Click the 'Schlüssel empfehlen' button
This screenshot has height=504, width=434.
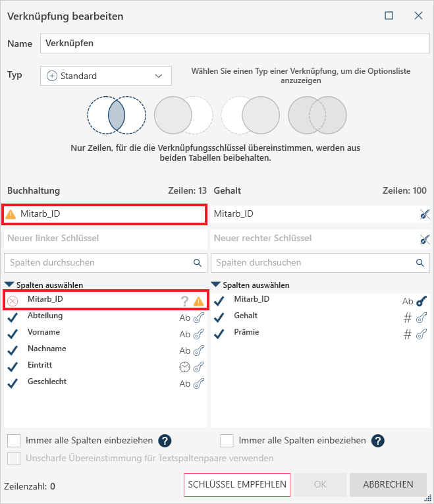pyautogui.click(x=237, y=485)
